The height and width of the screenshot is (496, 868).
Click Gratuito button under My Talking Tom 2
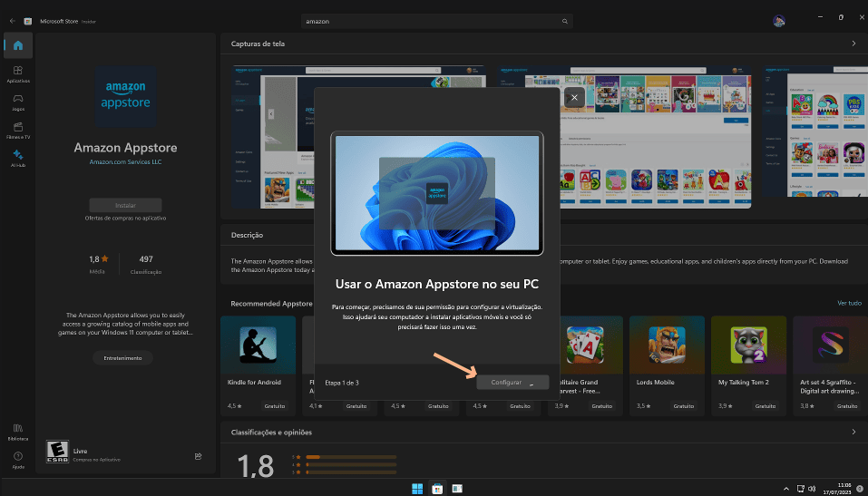[x=765, y=405]
